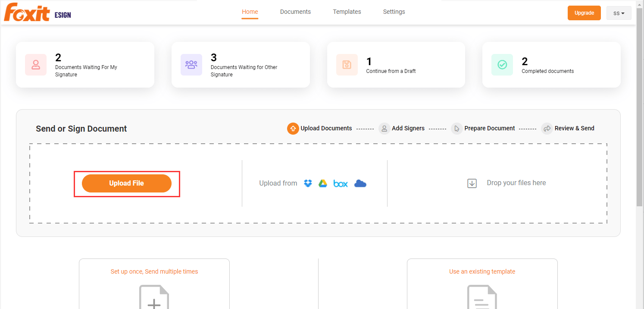This screenshot has width=644, height=309.
Task: Click the Add Signers step icon
Action: 384,128
